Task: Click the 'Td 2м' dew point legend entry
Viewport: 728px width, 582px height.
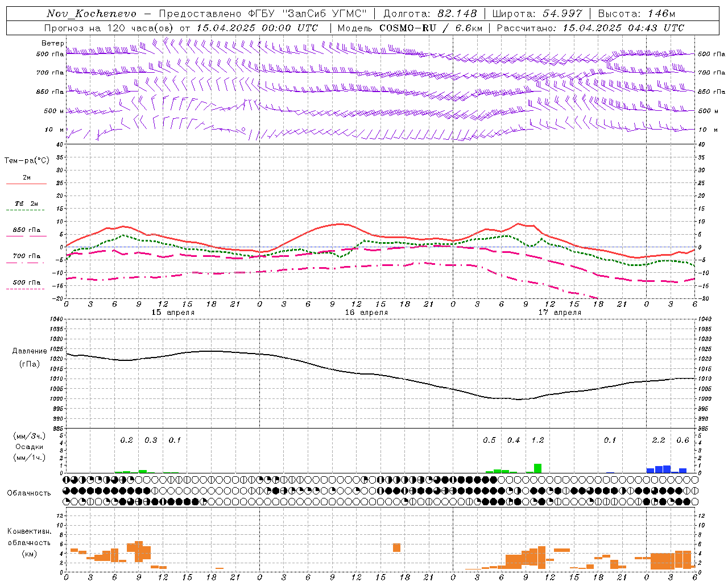Action: click(26, 203)
